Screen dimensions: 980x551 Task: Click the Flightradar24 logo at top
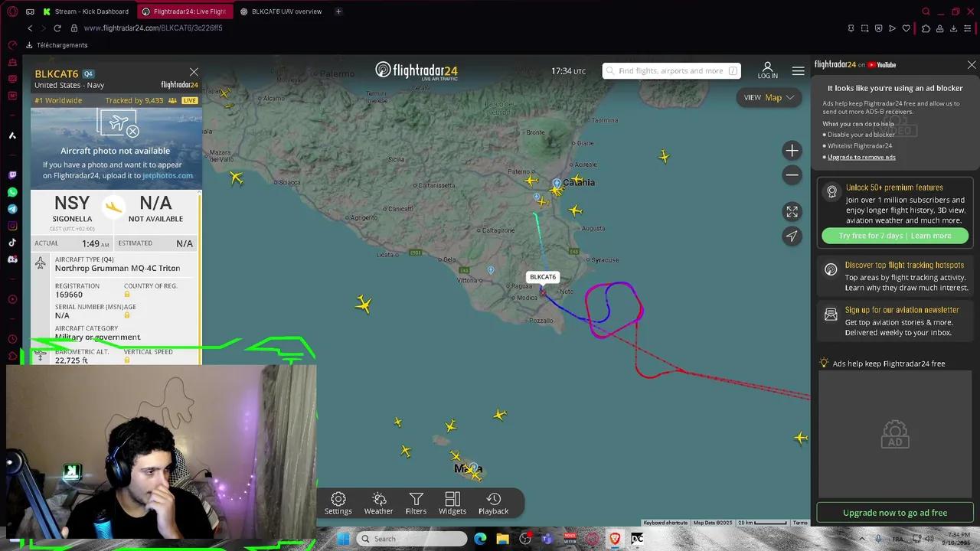point(416,70)
